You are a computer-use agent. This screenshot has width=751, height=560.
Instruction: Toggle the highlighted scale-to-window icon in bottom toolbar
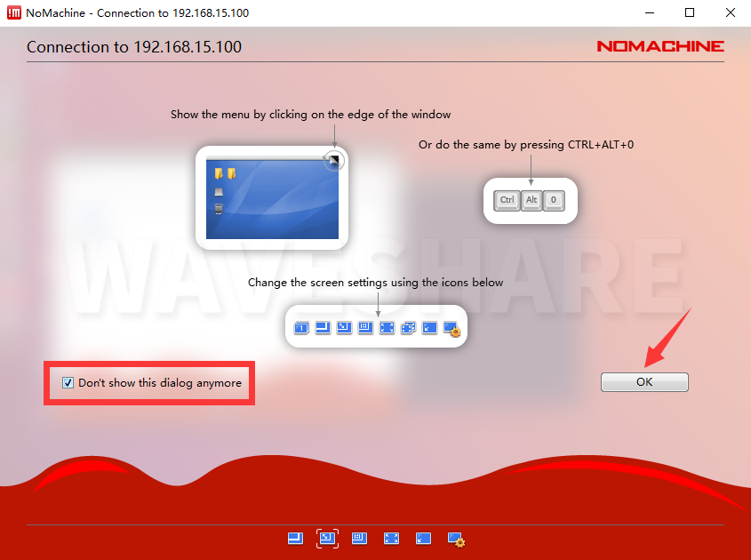pyautogui.click(x=328, y=539)
